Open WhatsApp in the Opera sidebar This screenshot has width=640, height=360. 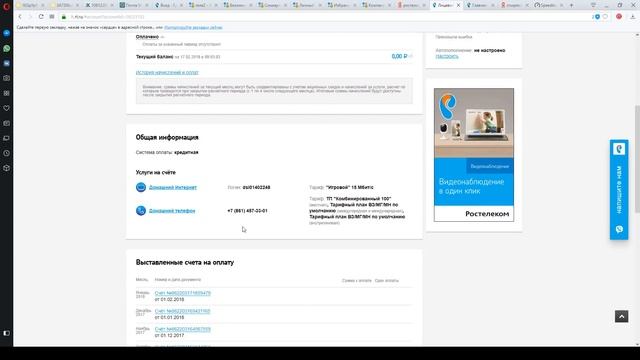(7, 48)
